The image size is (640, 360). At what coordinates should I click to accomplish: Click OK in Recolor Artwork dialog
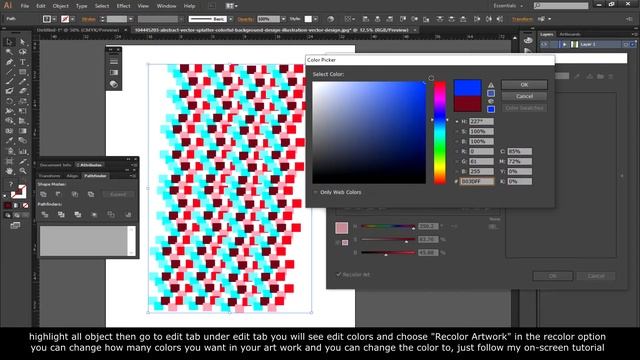(x=553, y=276)
